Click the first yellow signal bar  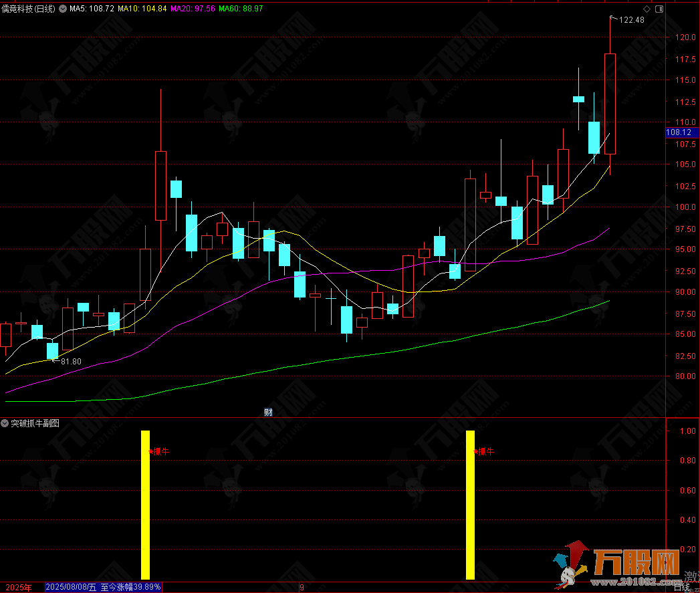[x=145, y=505]
